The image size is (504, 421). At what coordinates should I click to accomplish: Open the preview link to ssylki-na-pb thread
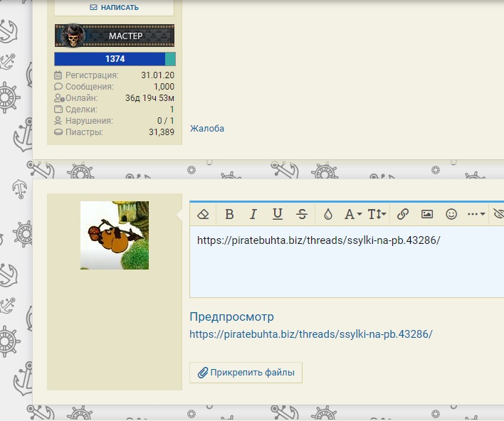tap(311, 334)
